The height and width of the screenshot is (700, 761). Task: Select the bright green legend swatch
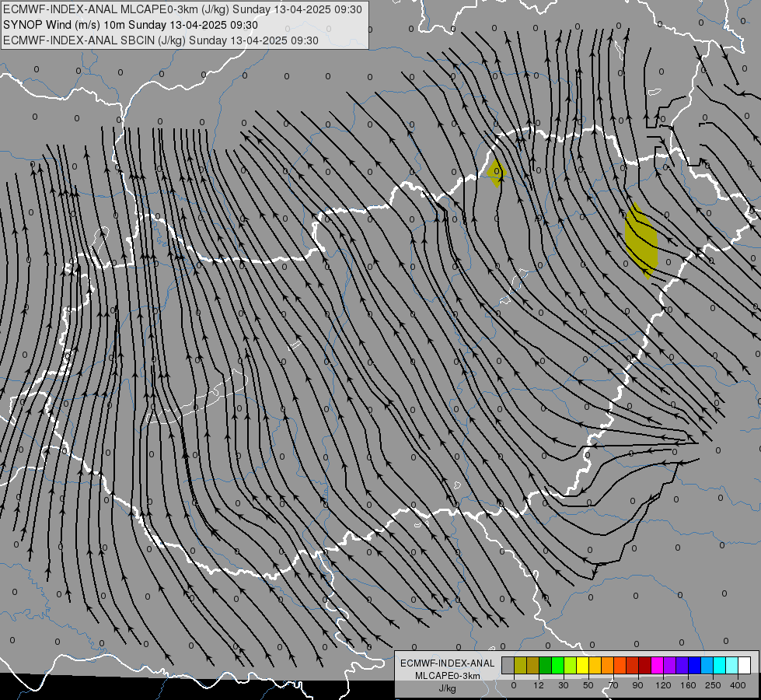(557, 666)
